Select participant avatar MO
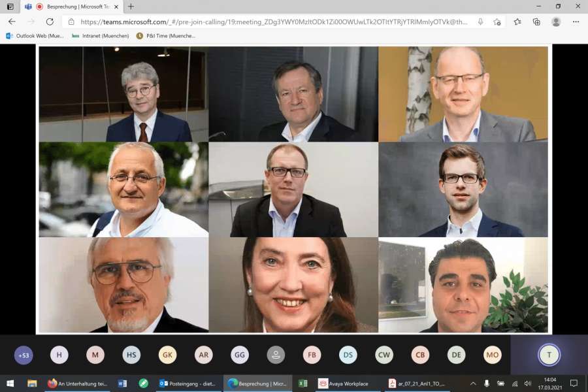The image size is (588, 392). pos(493,355)
